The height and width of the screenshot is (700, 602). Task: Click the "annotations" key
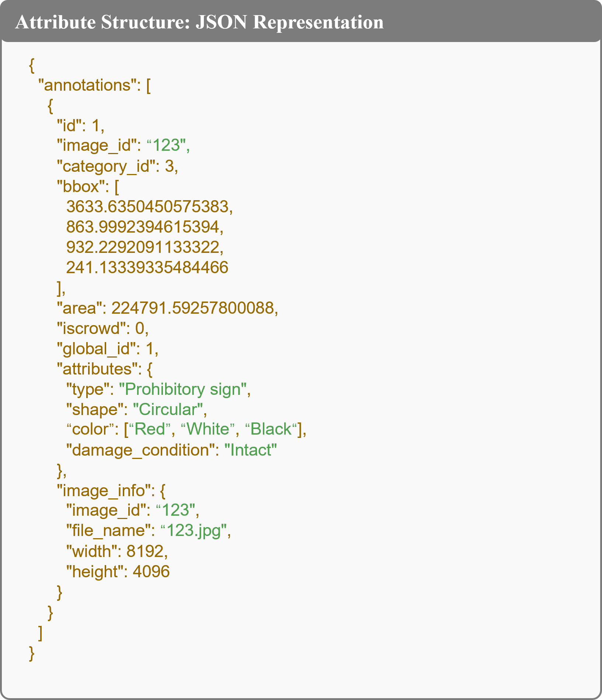click(87, 86)
